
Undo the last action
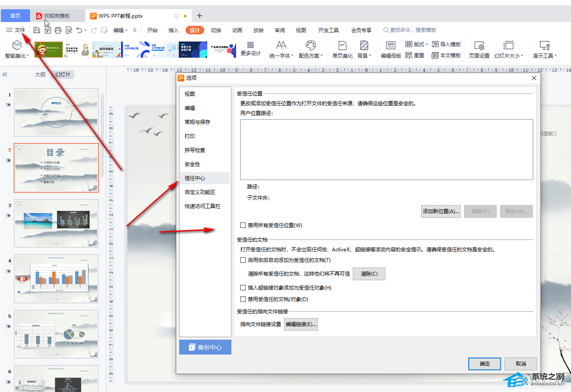tap(79, 30)
